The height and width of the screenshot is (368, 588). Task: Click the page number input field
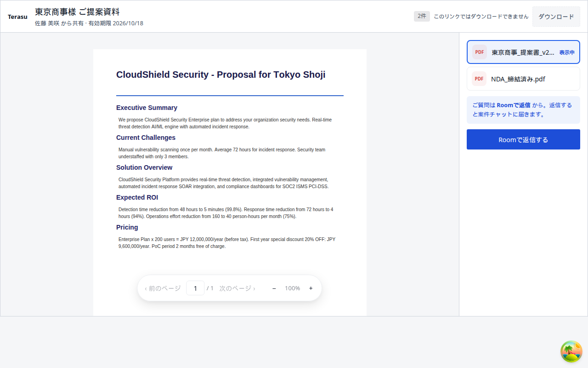tap(195, 288)
